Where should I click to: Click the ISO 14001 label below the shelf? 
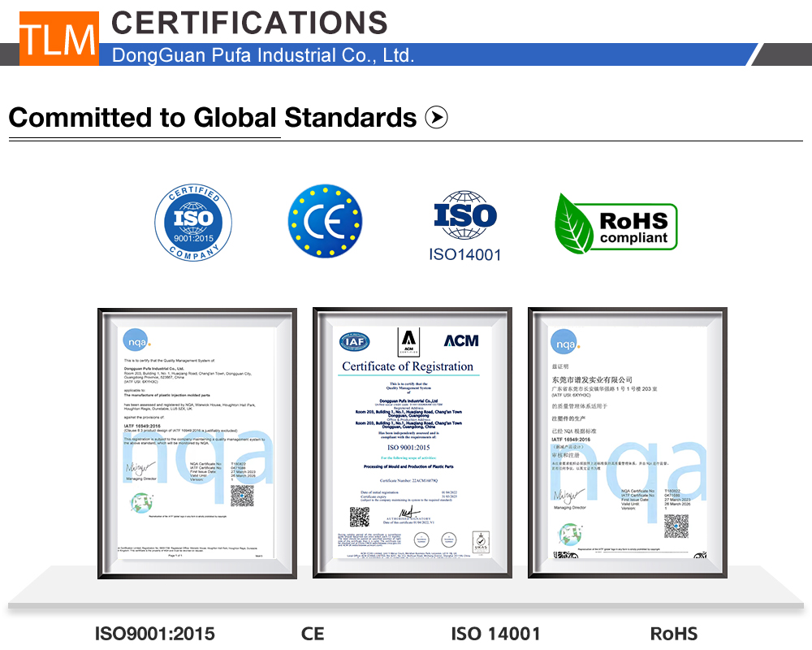(x=495, y=634)
